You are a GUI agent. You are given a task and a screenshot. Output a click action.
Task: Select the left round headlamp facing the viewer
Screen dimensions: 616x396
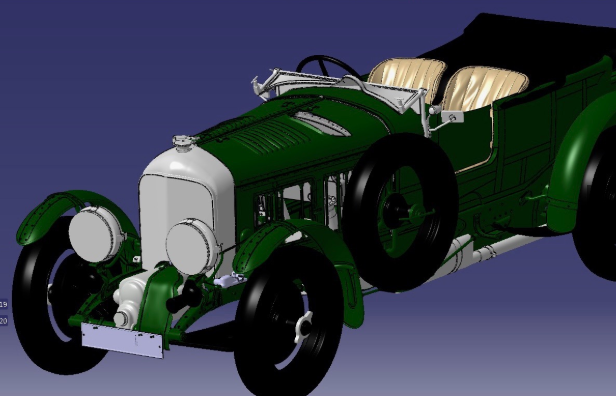pos(96,234)
